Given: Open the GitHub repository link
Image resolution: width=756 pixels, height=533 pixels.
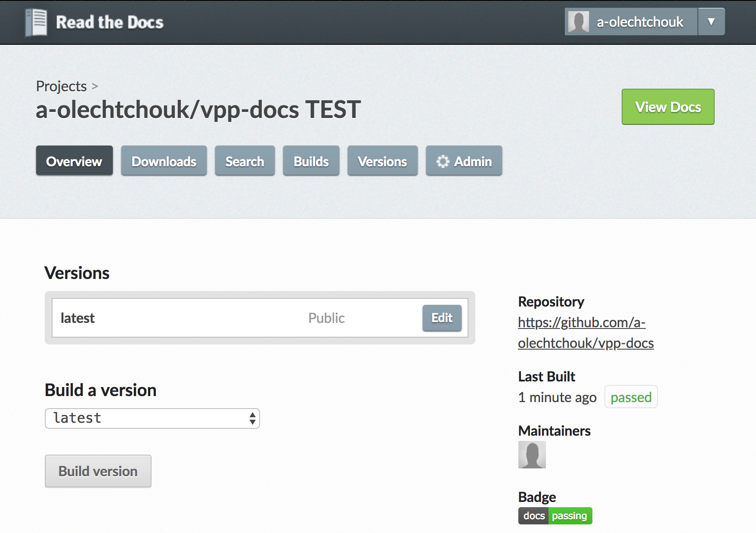Looking at the screenshot, I should click(x=586, y=333).
